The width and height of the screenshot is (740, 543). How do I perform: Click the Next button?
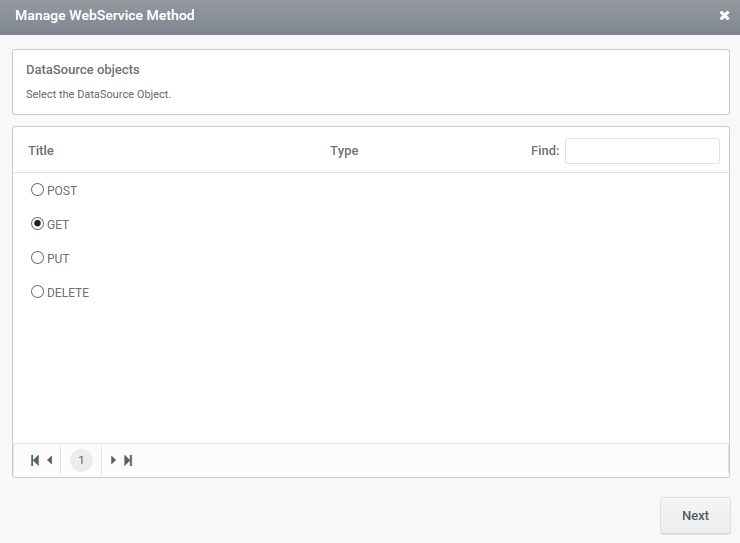[695, 516]
